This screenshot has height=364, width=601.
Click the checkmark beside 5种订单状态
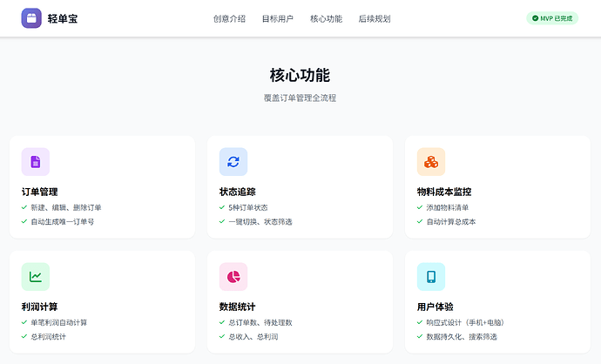222,207
